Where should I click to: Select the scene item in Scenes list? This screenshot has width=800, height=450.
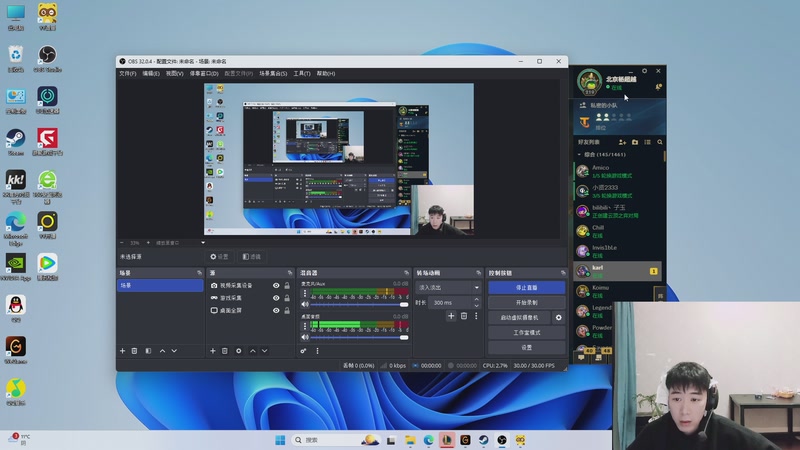(160, 286)
